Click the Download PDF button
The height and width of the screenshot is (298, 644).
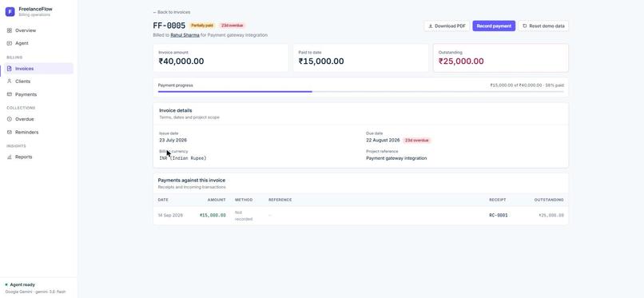(447, 26)
